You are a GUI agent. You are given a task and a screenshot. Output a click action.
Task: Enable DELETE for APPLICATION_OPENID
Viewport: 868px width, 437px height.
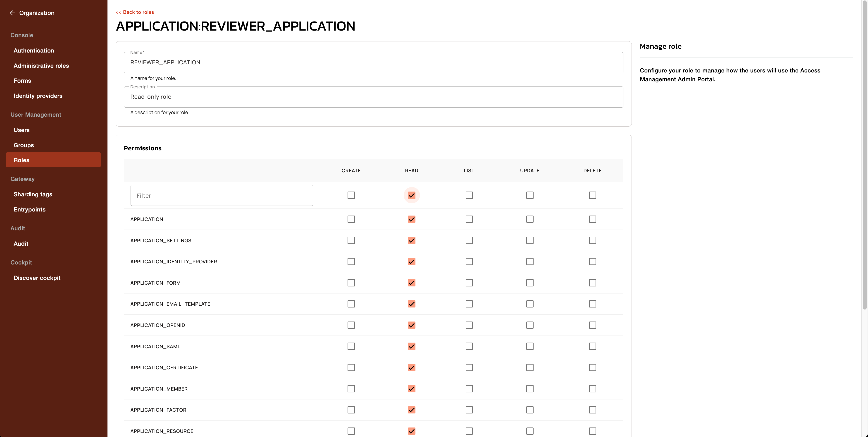coord(592,325)
